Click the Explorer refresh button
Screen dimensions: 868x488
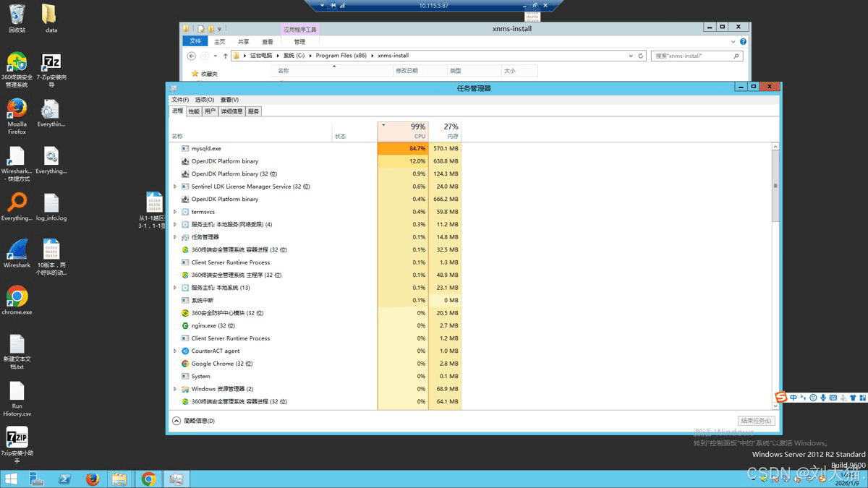[x=641, y=56]
